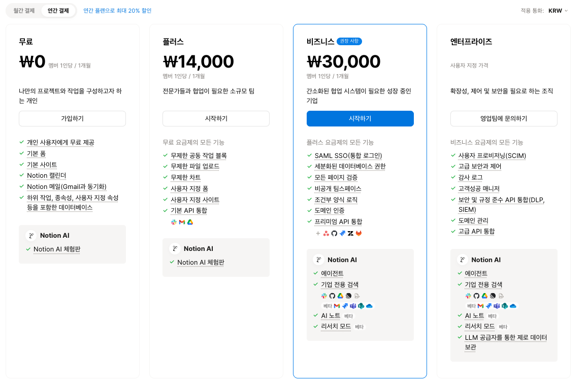Select the Microsoft Teams icon in 엔터프라이즈 plan
The width and height of the screenshot is (588, 383).
(497, 305)
